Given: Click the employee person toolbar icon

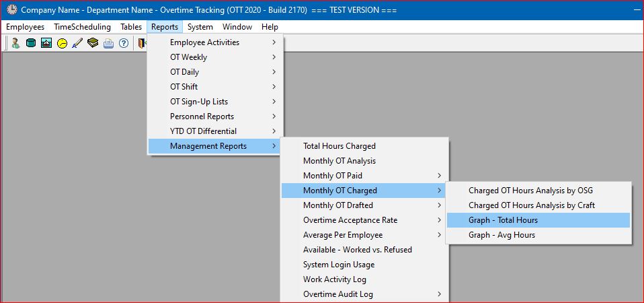Looking at the screenshot, I should click(x=15, y=43).
